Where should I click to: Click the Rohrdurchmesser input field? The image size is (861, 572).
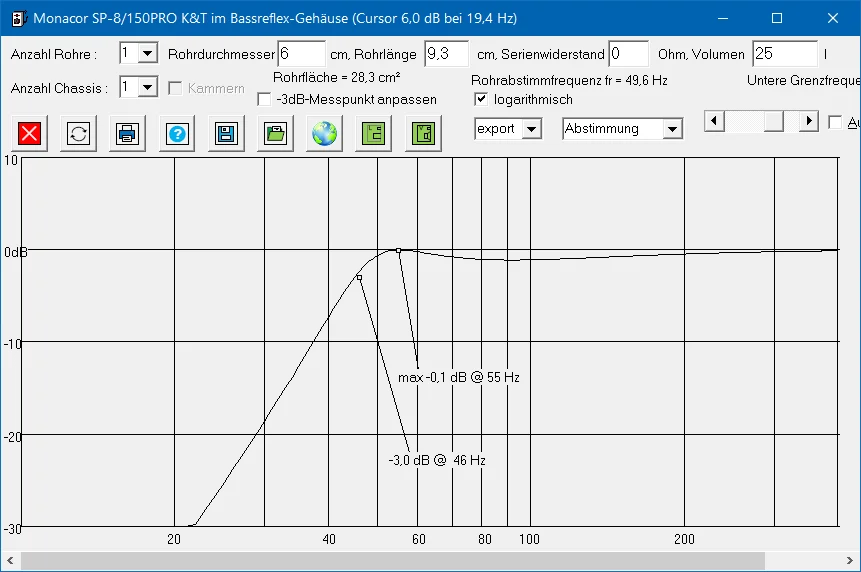pyautogui.click(x=301, y=54)
